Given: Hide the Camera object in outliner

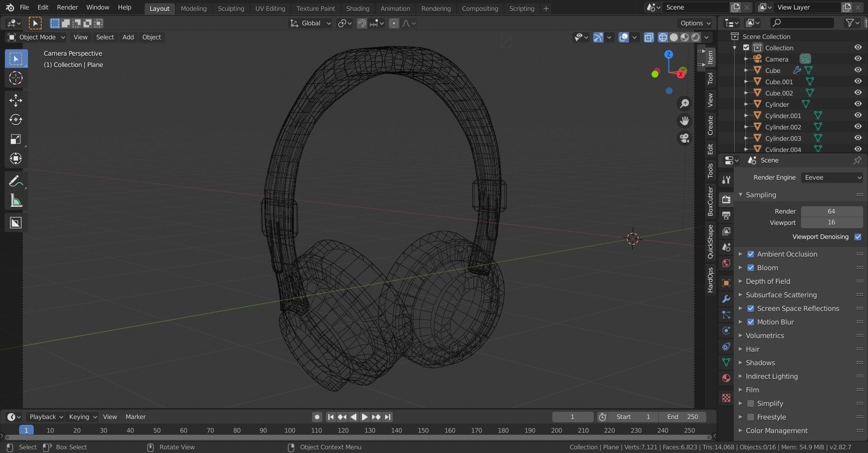Looking at the screenshot, I should [858, 59].
